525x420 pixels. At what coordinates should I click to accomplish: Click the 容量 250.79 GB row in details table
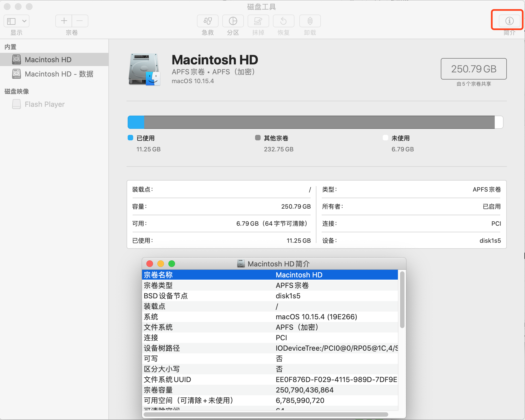(222, 206)
